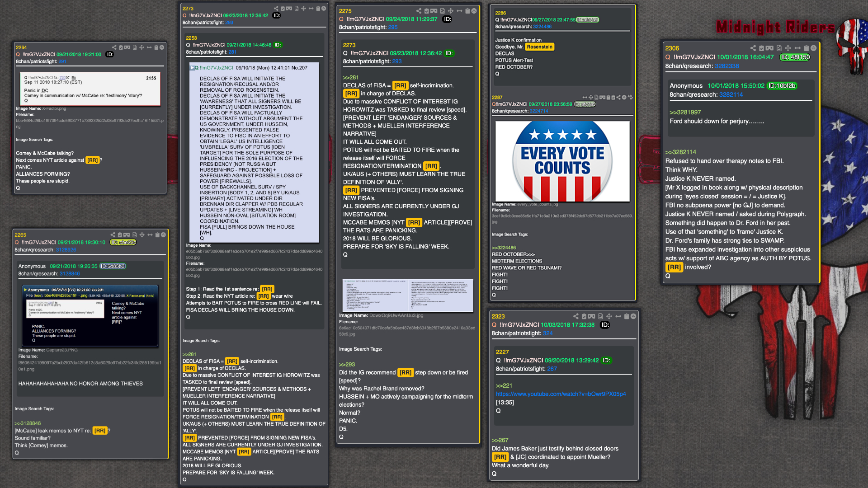Click the share icon on post 2323
The height and width of the screenshot is (488, 868).
pyautogui.click(x=576, y=316)
